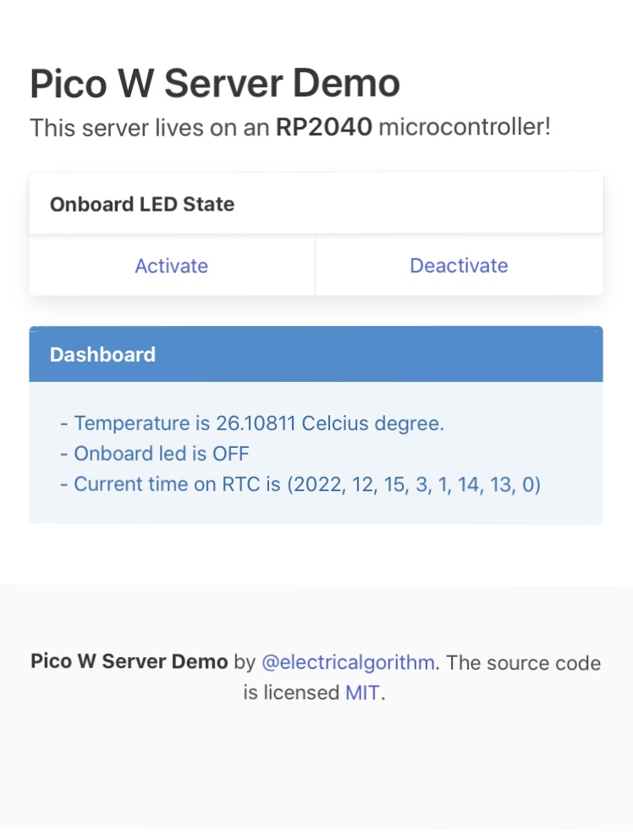Viewport: 633px width, 840px height.
Task: Click This server lives on an text
Action: 150,128
